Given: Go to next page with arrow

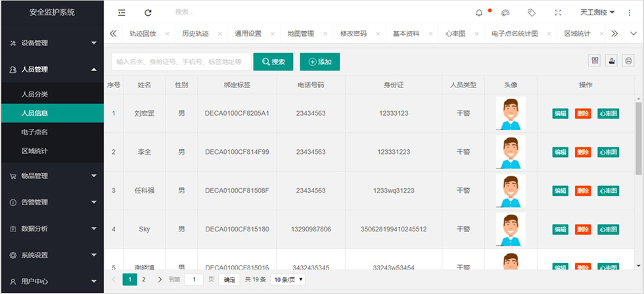Looking at the screenshot, I should pos(160,280).
